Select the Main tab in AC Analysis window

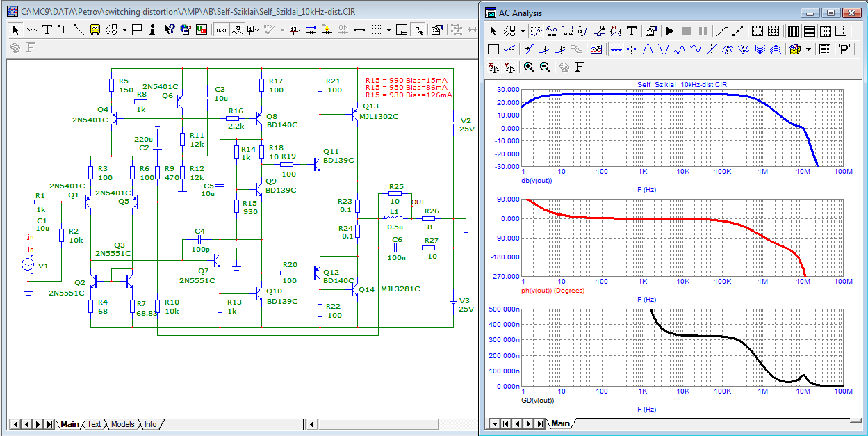[x=560, y=423]
